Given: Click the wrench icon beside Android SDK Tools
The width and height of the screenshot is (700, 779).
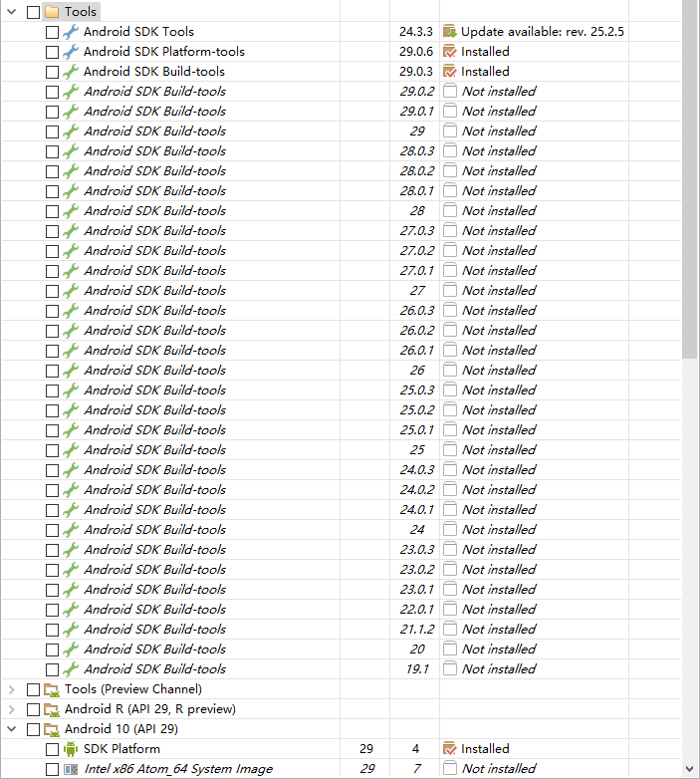Looking at the screenshot, I should tap(71, 32).
